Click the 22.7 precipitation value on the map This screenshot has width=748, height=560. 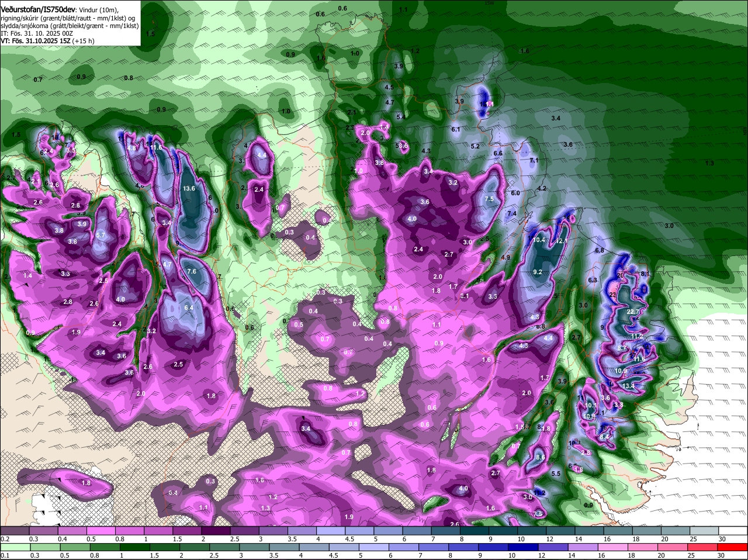(633, 312)
